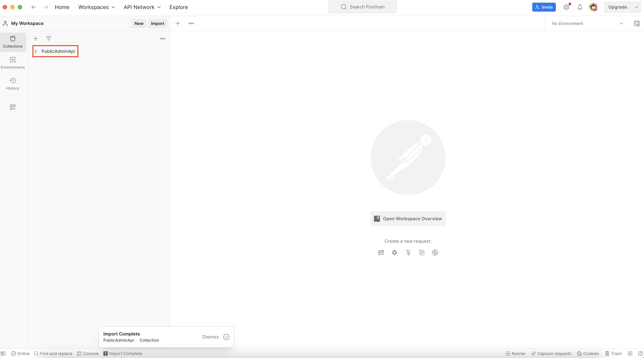This screenshot has width=644, height=358.
Task: Expand the PublicAdminApi collection
Action: coord(36,51)
